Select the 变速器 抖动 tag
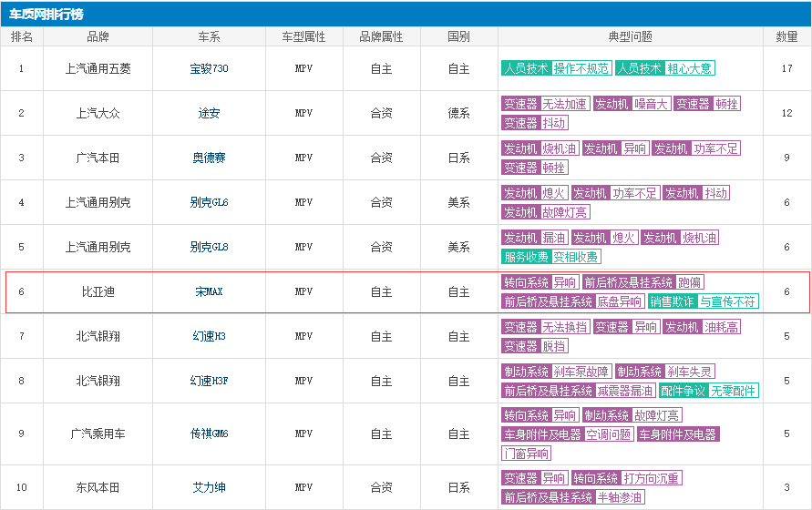 click(535, 123)
